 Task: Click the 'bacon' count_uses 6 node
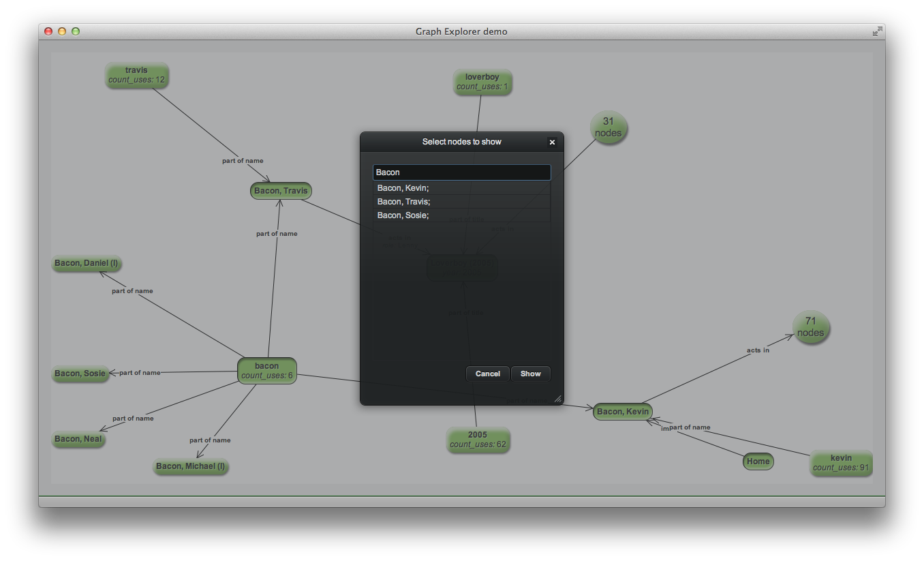point(266,371)
